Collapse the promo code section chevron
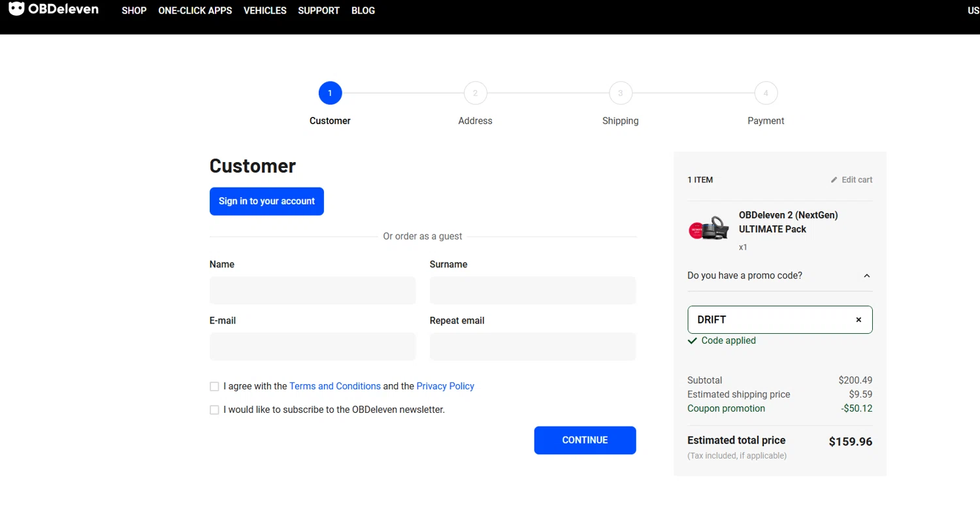 tap(867, 276)
